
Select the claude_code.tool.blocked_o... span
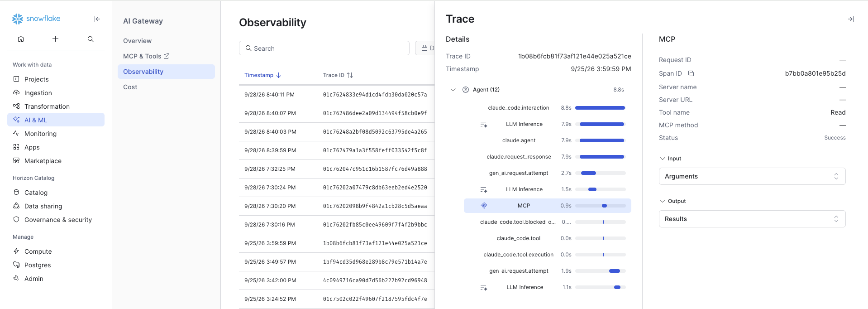(x=547, y=222)
